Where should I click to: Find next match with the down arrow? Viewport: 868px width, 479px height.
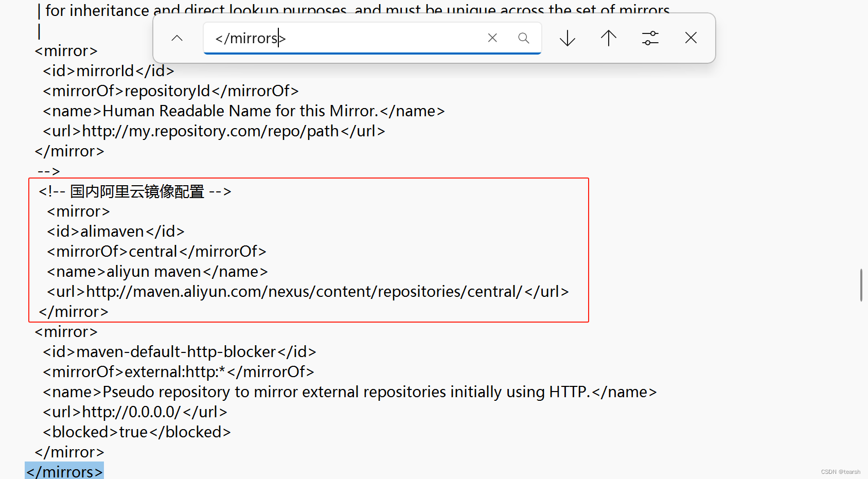[568, 38]
